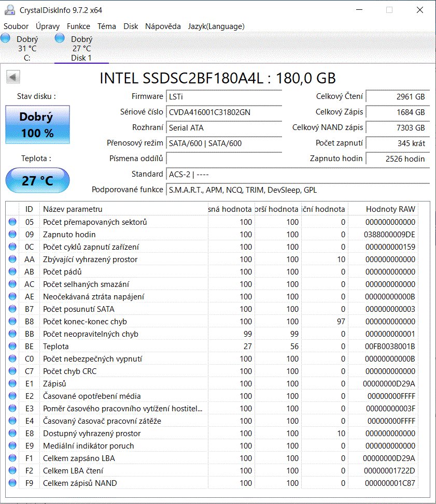Click the Dobrý 100% health status button

[x=37, y=124]
